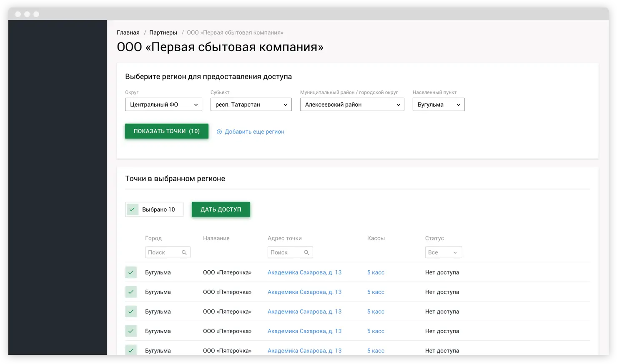Click the Город column header
The height and width of the screenshot is (364, 617).
[x=153, y=238]
